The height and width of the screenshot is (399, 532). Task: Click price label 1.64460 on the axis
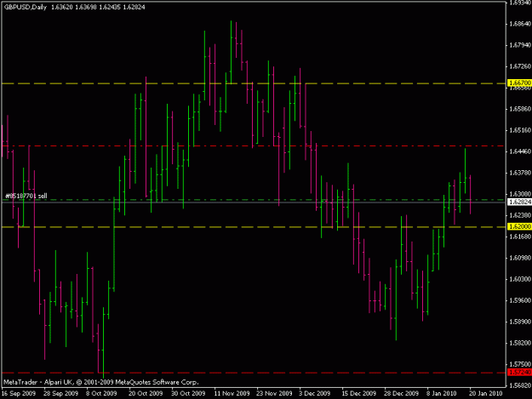(x=520, y=151)
